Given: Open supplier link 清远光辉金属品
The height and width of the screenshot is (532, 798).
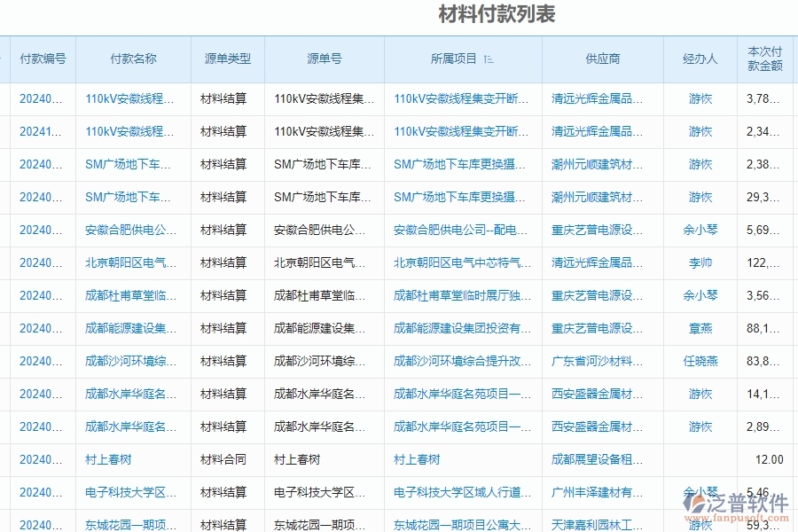Looking at the screenshot, I should (x=595, y=98).
